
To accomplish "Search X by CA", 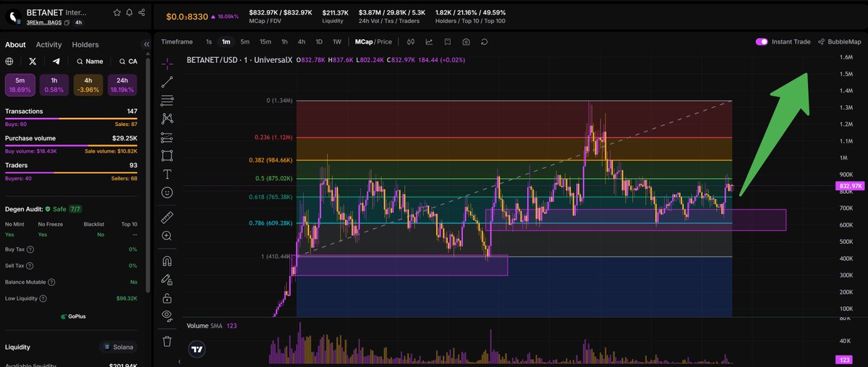I will click(127, 62).
